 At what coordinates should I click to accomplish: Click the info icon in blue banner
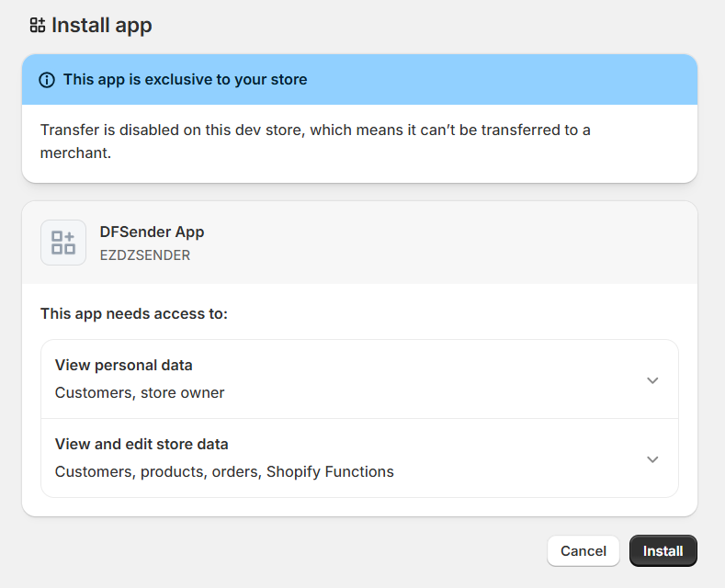(47, 80)
